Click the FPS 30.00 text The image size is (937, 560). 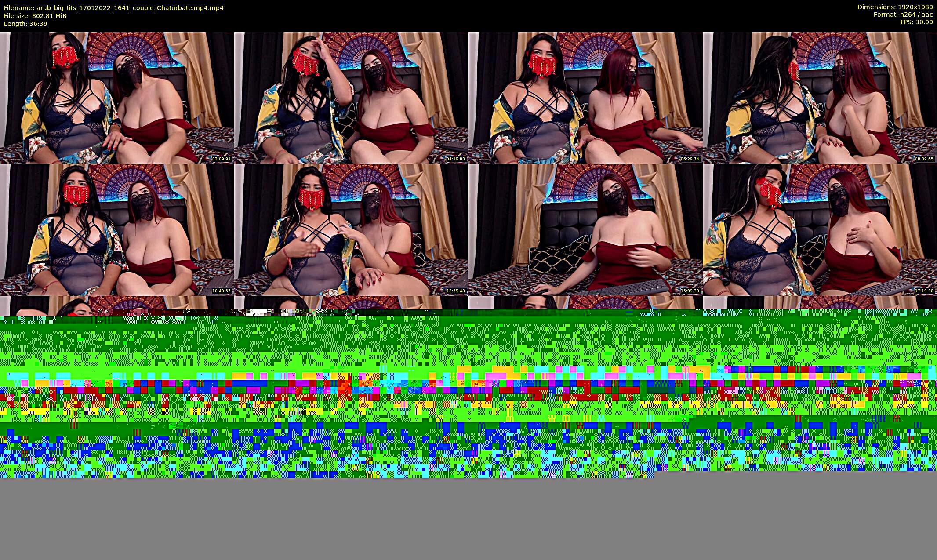pos(916,22)
